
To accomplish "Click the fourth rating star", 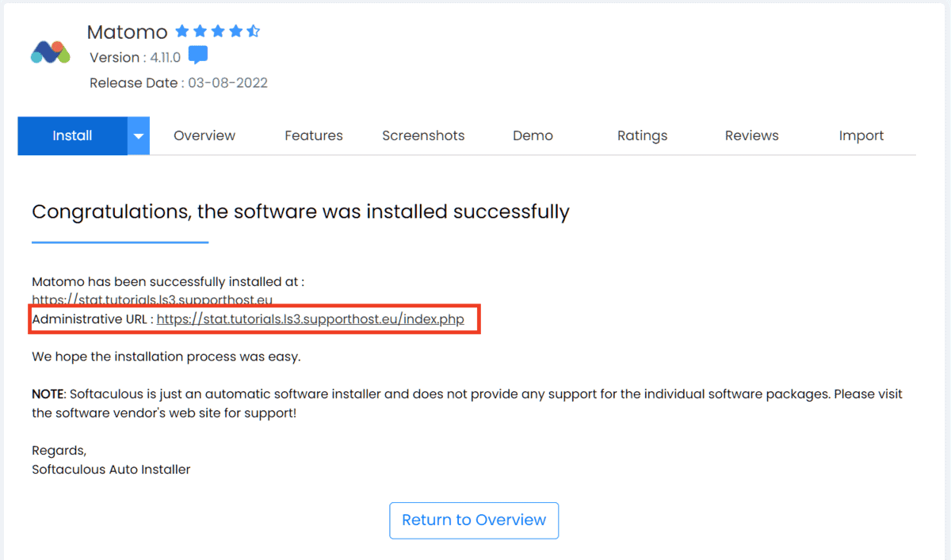I will click(x=235, y=31).
